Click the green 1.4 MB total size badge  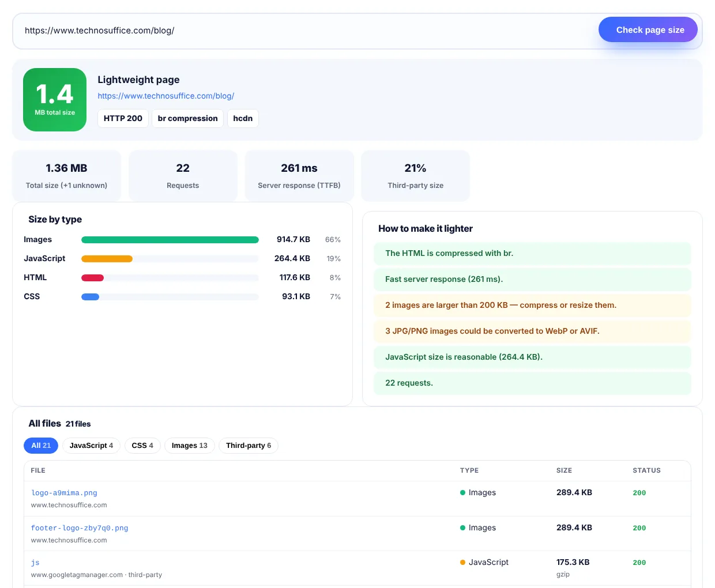pos(55,100)
